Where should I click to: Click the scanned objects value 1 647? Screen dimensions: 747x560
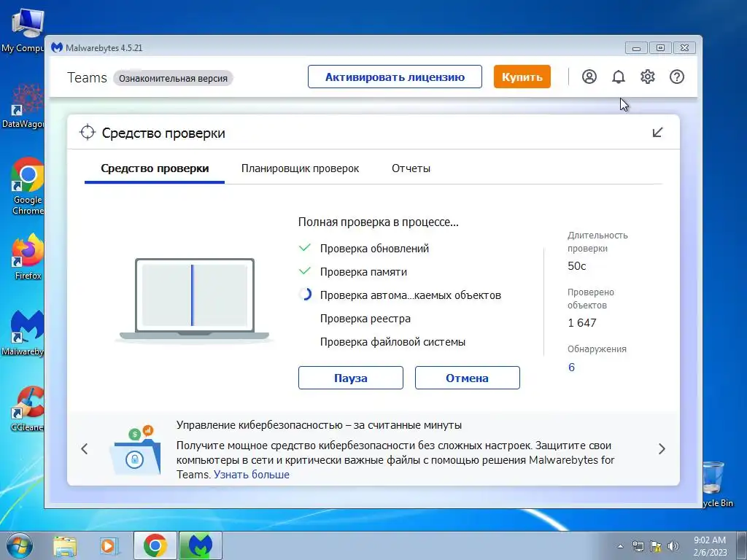tap(582, 323)
